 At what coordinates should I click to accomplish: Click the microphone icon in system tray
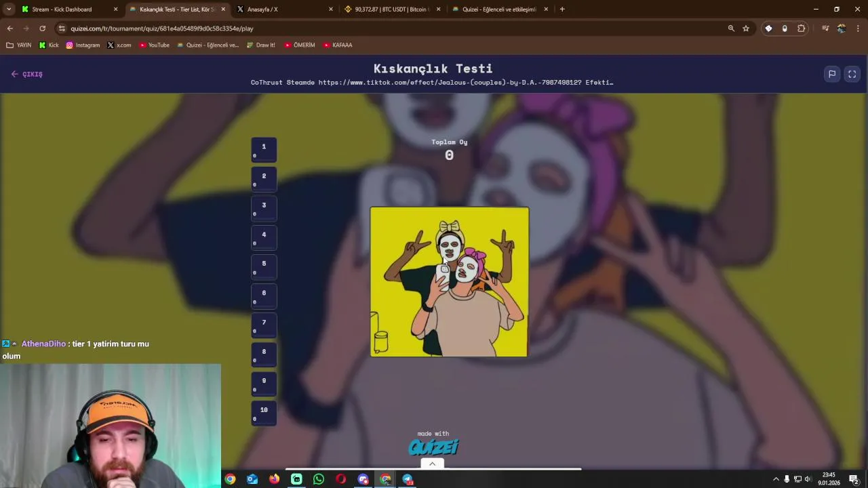[787, 479]
